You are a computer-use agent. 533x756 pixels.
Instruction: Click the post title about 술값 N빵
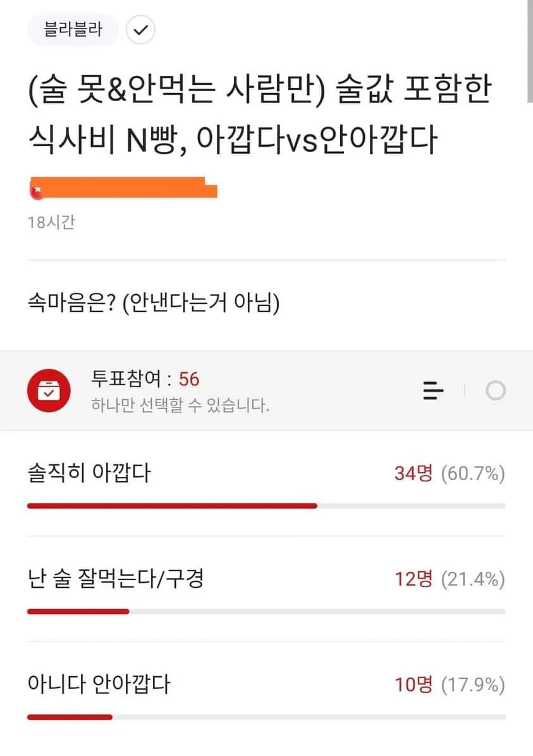pyautogui.click(x=259, y=114)
